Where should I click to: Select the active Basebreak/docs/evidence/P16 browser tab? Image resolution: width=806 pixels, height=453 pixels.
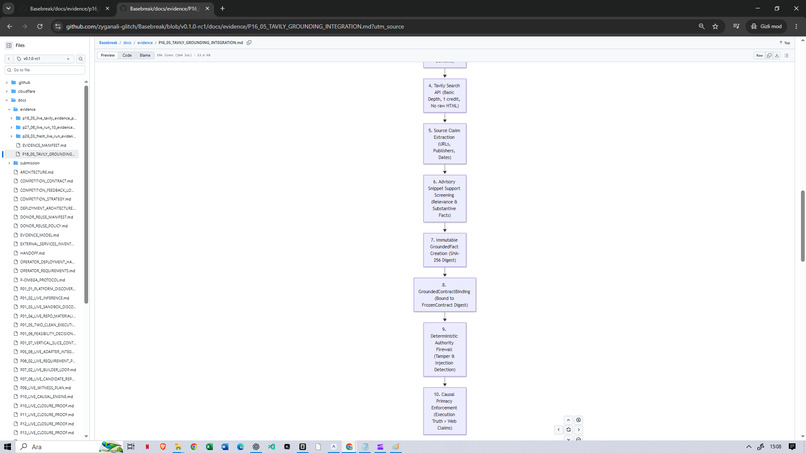pyautogui.click(x=164, y=8)
